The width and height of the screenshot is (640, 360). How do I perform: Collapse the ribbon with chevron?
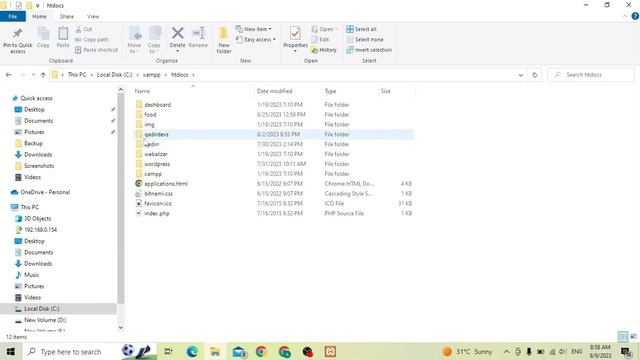[x=625, y=16]
